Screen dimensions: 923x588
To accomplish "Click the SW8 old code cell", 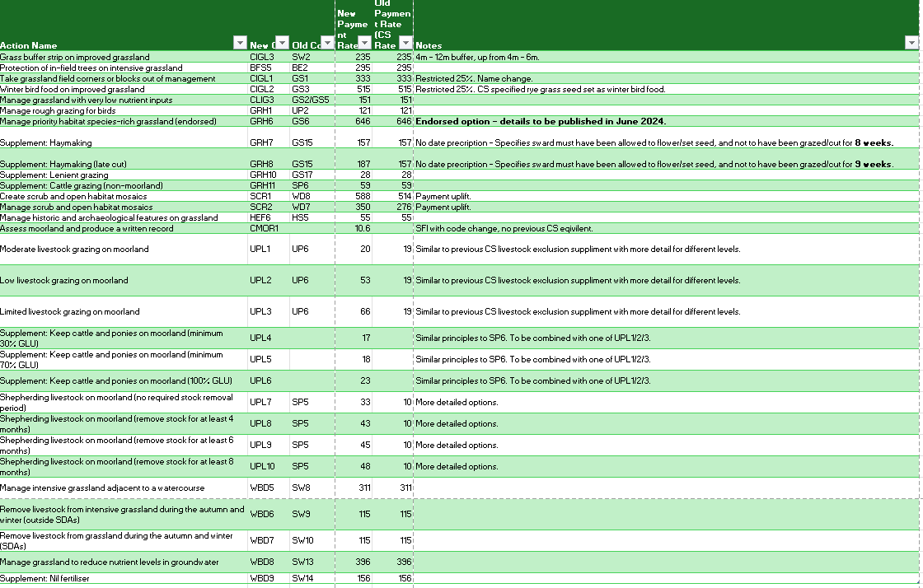I will click(x=312, y=488).
